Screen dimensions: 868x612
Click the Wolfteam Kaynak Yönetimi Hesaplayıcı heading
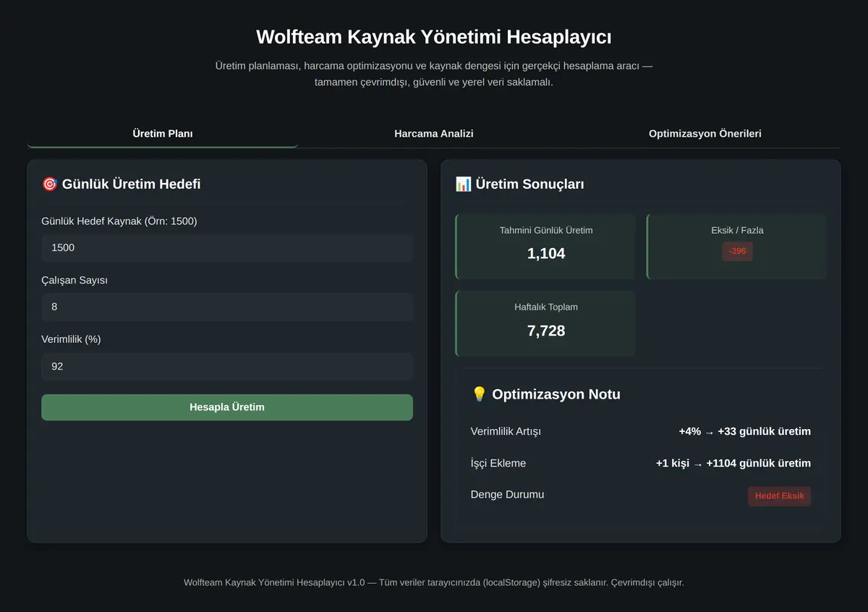click(434, 37)
